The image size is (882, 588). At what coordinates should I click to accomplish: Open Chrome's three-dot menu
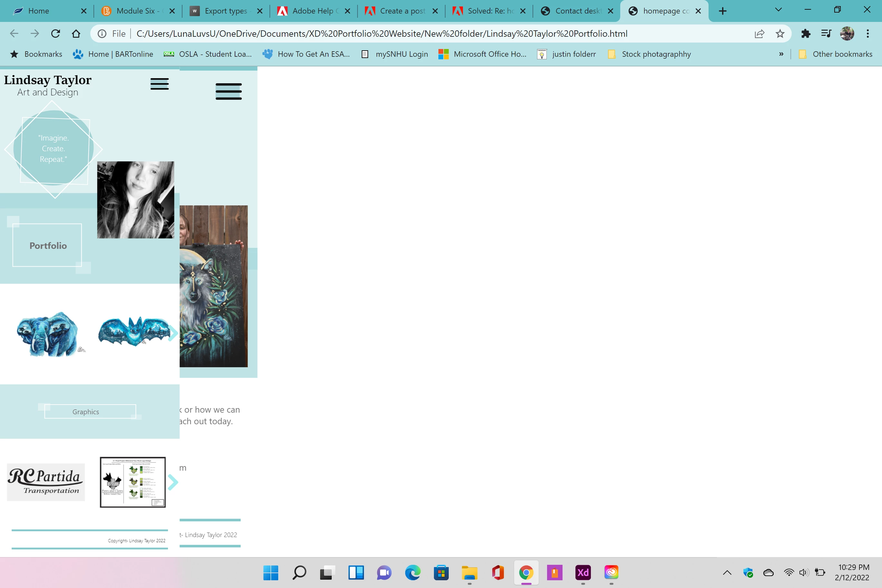[x=868, y=34]
